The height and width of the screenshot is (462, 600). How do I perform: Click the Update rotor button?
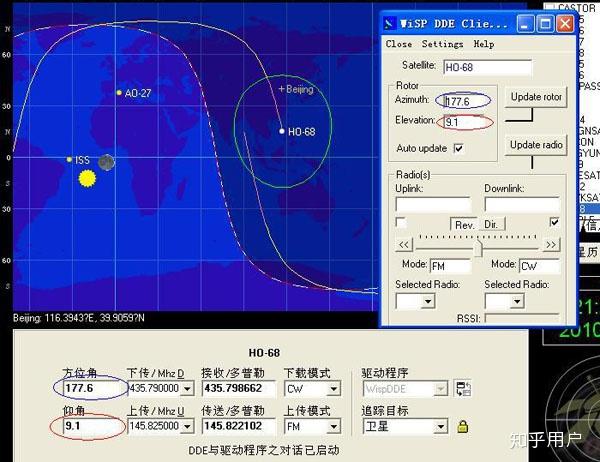(536, 97)
